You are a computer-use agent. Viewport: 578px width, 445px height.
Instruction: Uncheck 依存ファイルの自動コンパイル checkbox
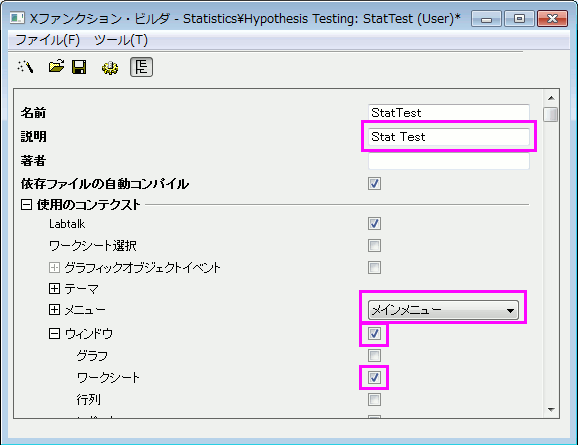click(x=374, y=184)
